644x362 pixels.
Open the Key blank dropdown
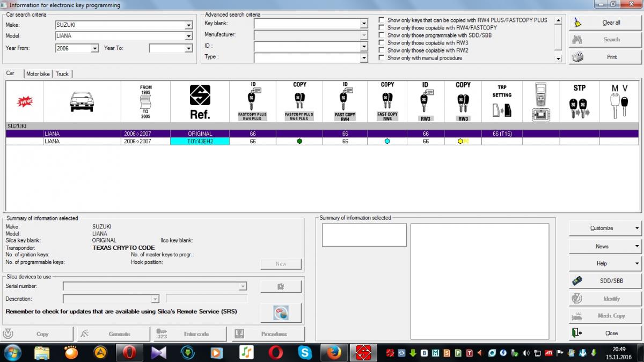coord(364,24)
